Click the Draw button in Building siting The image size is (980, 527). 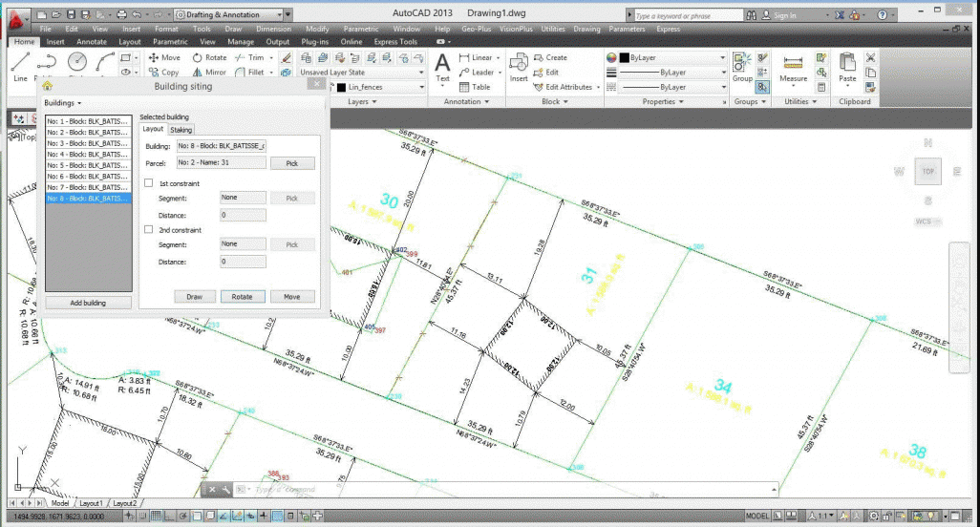[x=194, y=297]
